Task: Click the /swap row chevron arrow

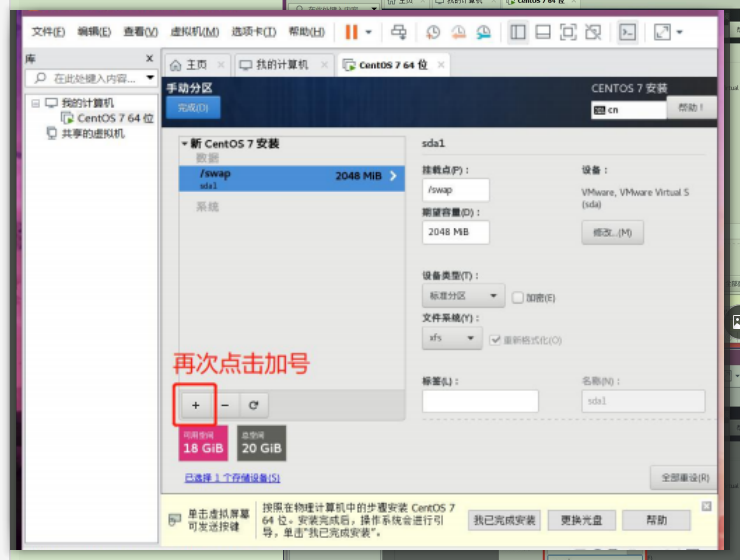Action: [393, 176]
